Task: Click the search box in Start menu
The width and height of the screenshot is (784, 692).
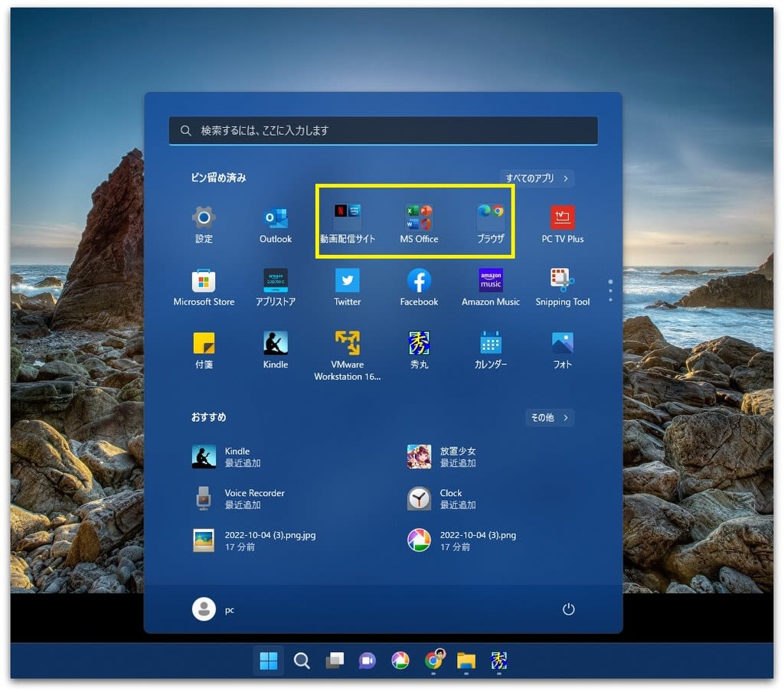Action: [x=383, y=130]
